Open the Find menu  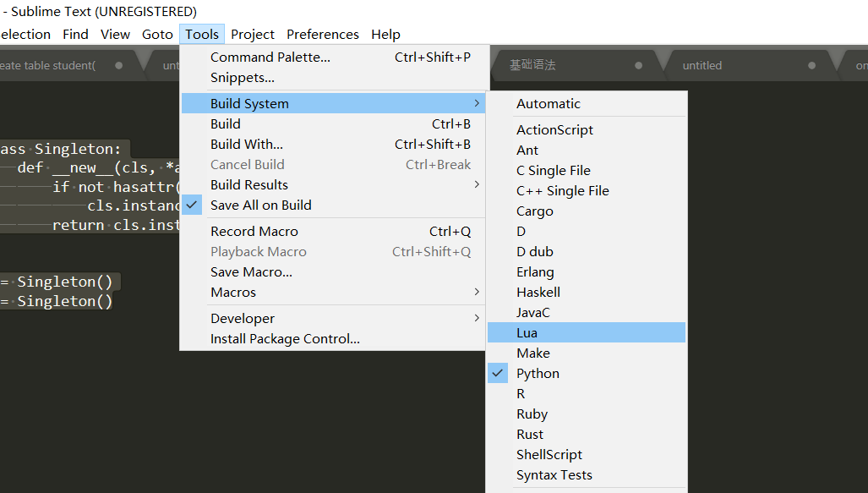[x=75, y=35]
